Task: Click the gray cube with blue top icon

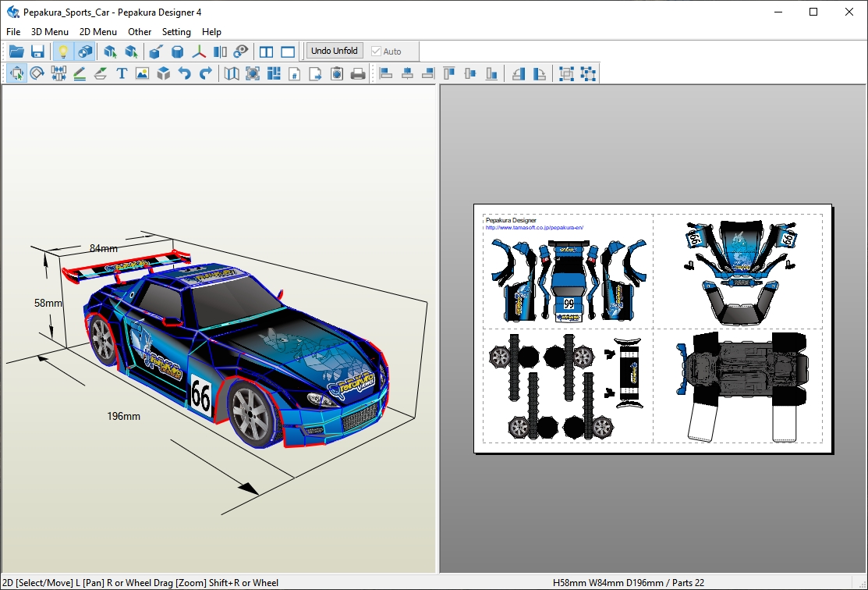Action: pos(163,73)
